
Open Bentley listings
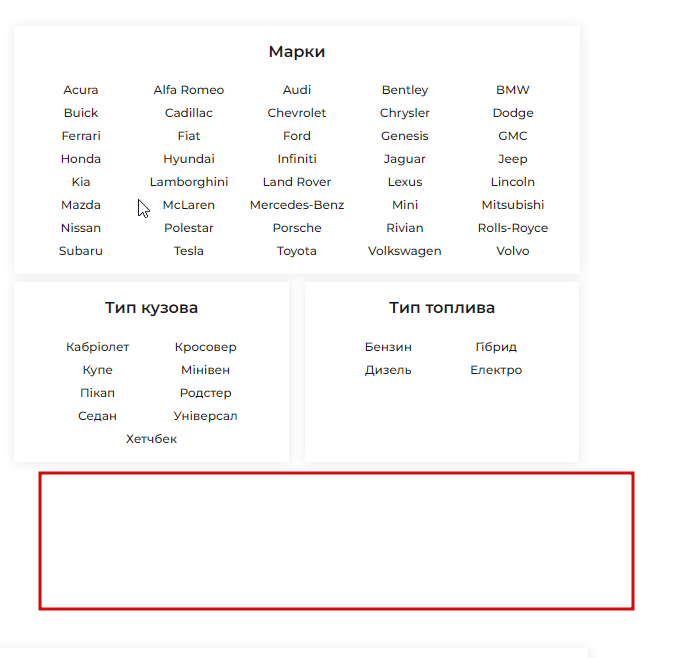[x=405, y=90]
